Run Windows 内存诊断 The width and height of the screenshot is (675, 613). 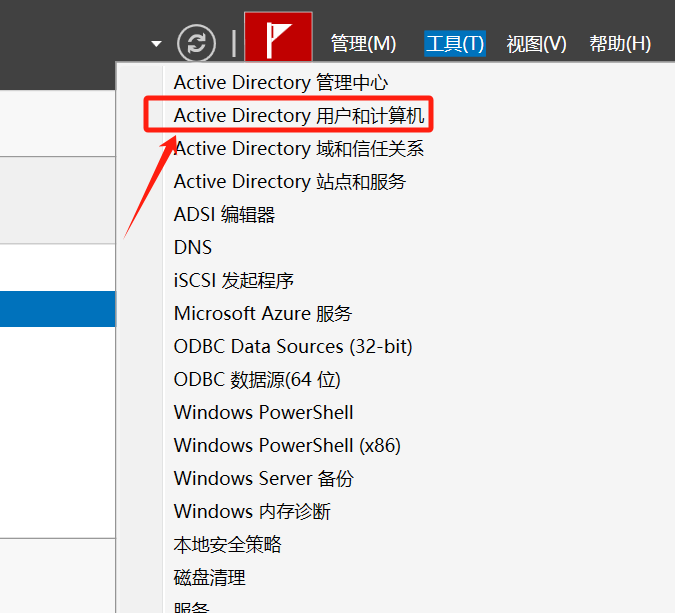[252, 512]
